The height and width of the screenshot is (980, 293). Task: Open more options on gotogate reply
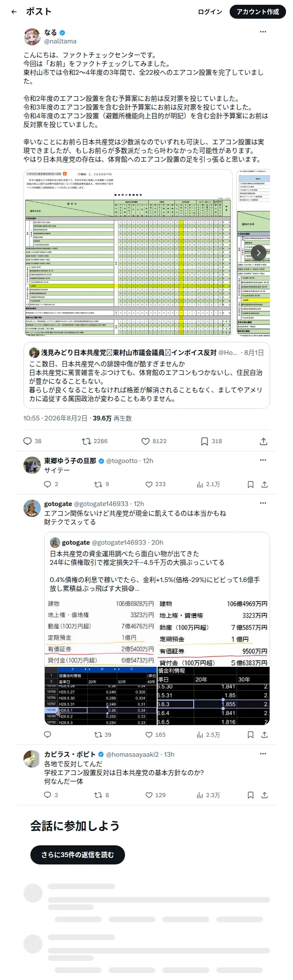pyautogui.click(x=263, y=503)
